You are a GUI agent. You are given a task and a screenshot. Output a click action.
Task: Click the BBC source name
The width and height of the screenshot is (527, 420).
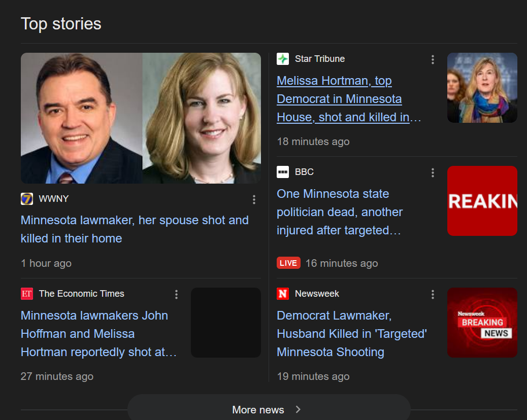[x=304, y=172]
